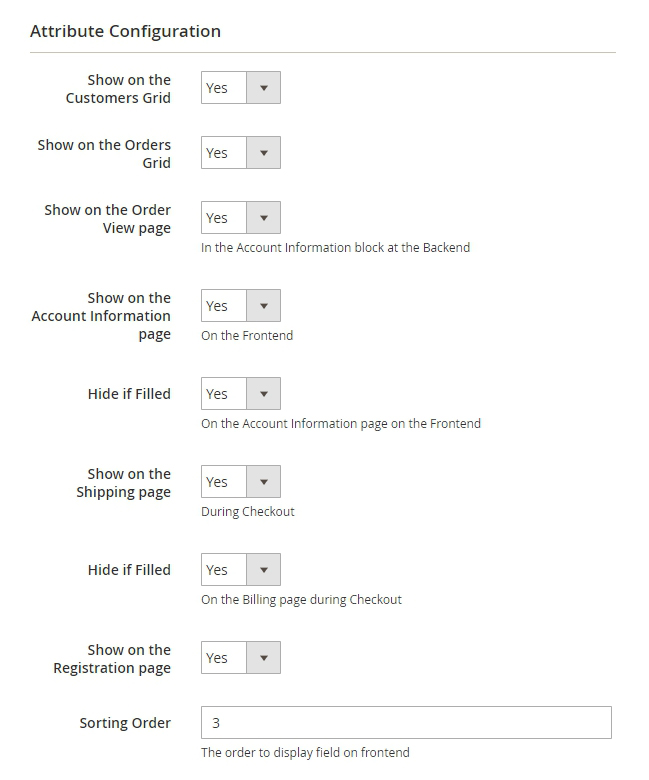This screenshot has width=649, height=780.
Task: Expand Show on the Registration page dropdown
Action: coord(241,658)
